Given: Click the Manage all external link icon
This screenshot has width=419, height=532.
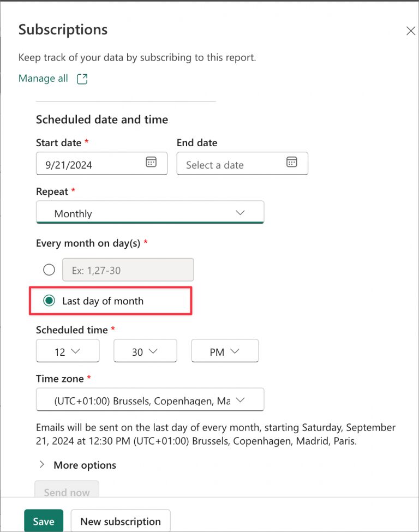Looking at the screenshot, I should click(x=82, y=79).
